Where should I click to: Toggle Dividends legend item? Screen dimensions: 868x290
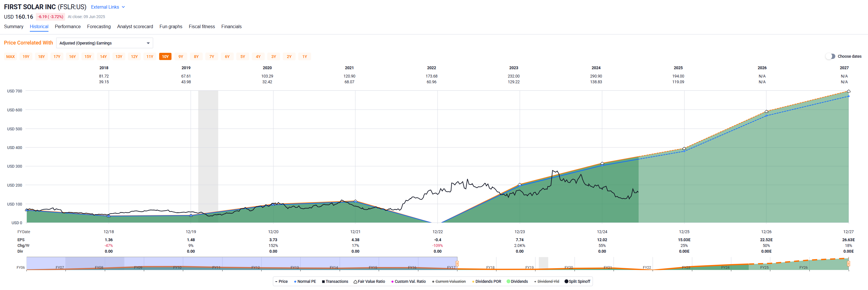click(518, 282)
